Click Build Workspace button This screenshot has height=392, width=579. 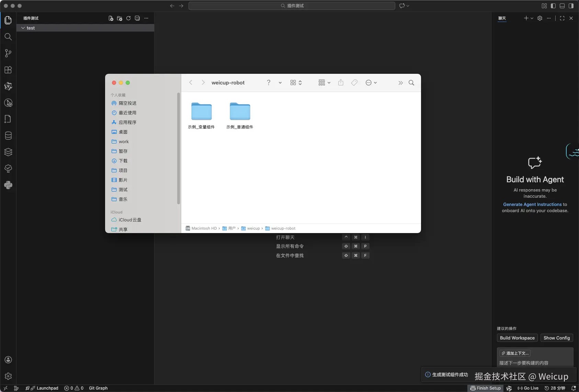pos(517,338)
